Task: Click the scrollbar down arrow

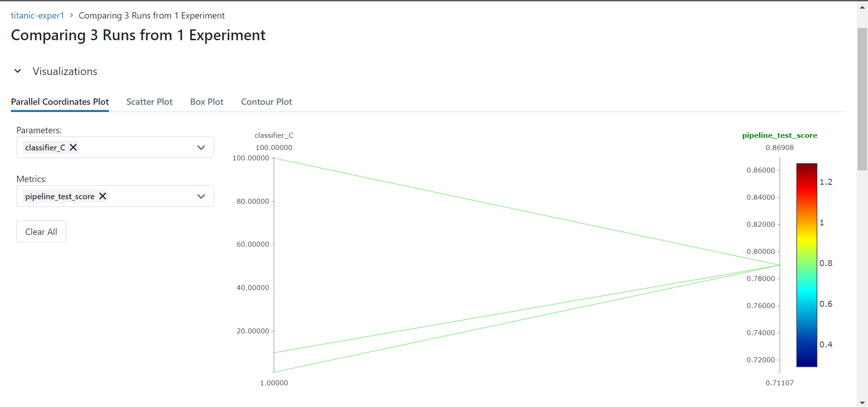Action: pos(861,402)
